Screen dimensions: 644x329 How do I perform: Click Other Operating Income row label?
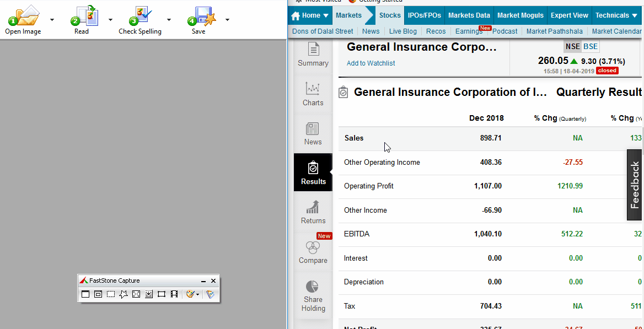click(x=382, y=162)
